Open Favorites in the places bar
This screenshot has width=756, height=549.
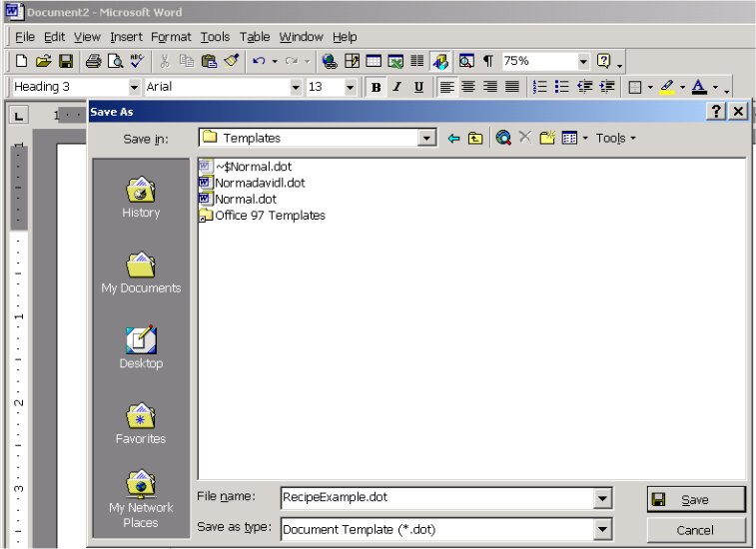click(x=141, y=422)
